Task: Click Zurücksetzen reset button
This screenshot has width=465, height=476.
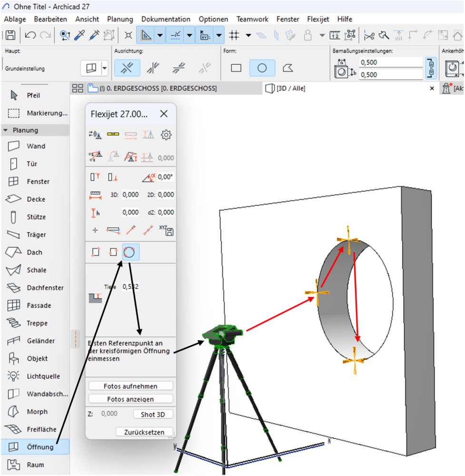Action: coord(144,432)
